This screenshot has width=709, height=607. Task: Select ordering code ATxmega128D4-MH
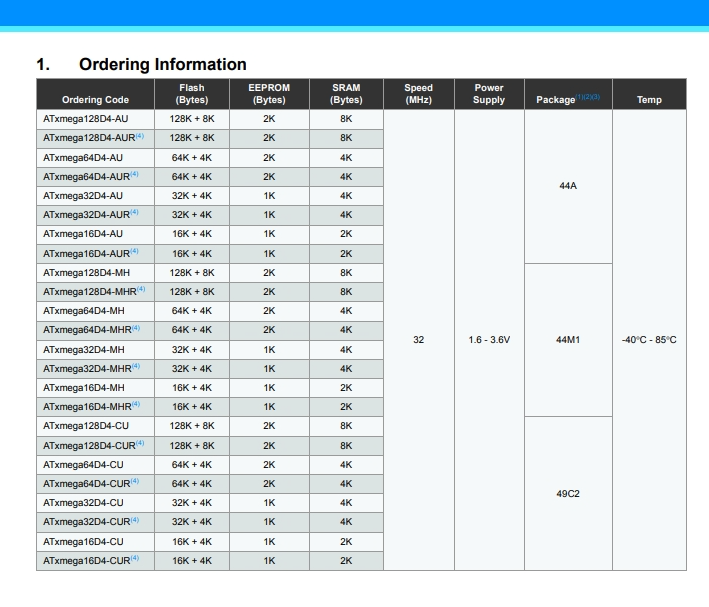pos(86,273)
